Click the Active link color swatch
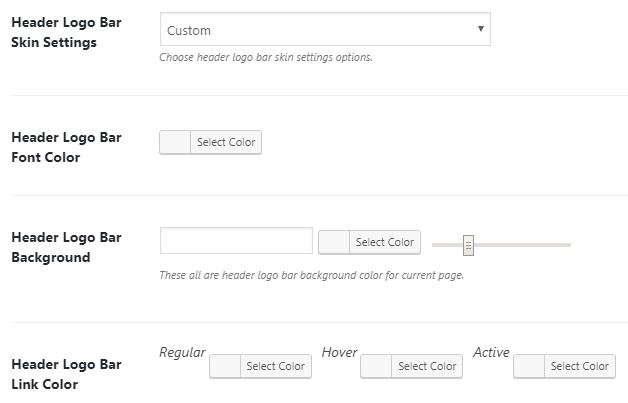The height and width of the screenshot is (403, 628). tap(529, 366)
